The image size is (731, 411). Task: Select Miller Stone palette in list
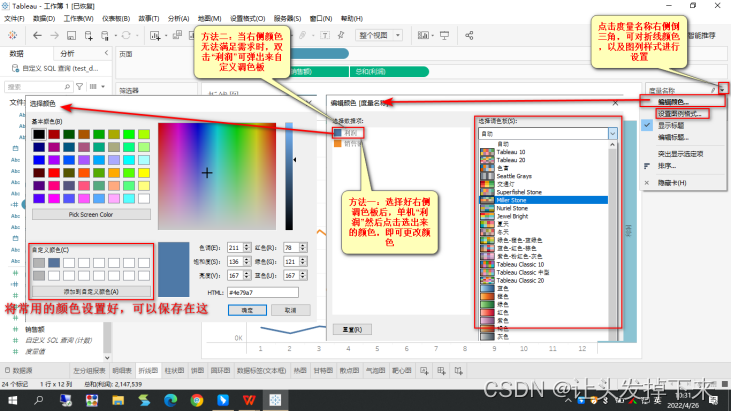544,200
